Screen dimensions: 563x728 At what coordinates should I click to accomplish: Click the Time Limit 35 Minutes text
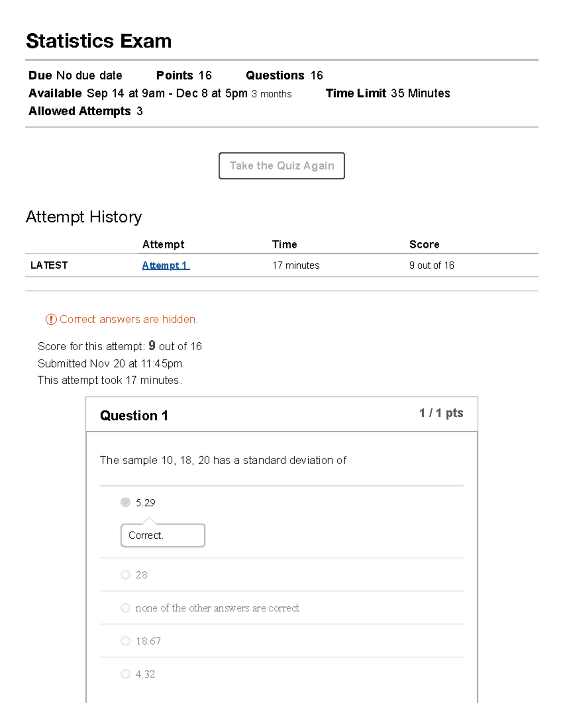click(x=388, y=93)
